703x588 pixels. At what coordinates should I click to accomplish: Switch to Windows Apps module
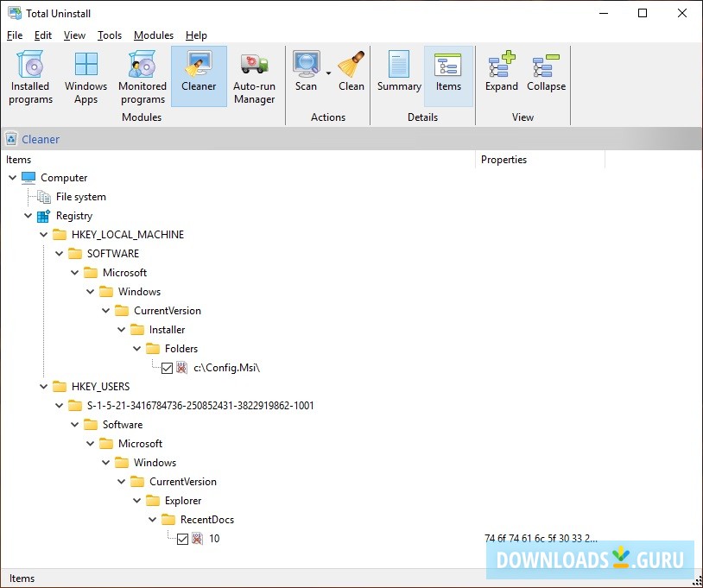pyautogui.click(x=85, y=76)
